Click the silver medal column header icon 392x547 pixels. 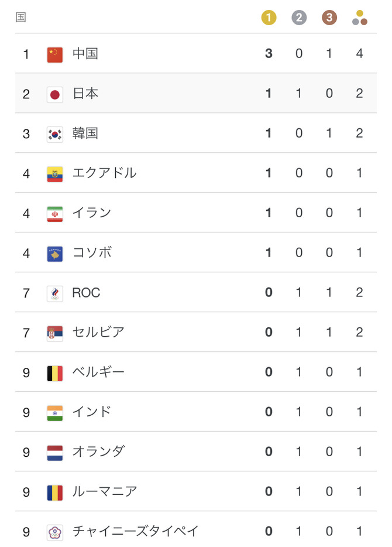[x=299, y=18]
